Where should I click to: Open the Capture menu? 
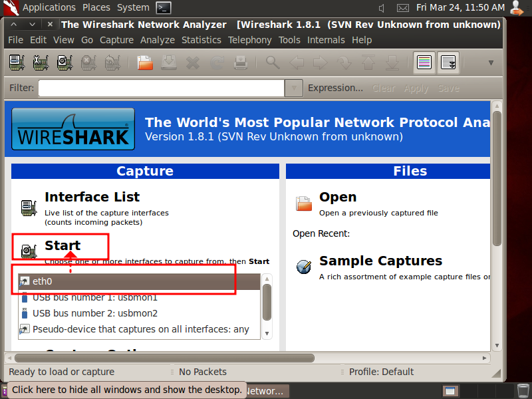116,40
